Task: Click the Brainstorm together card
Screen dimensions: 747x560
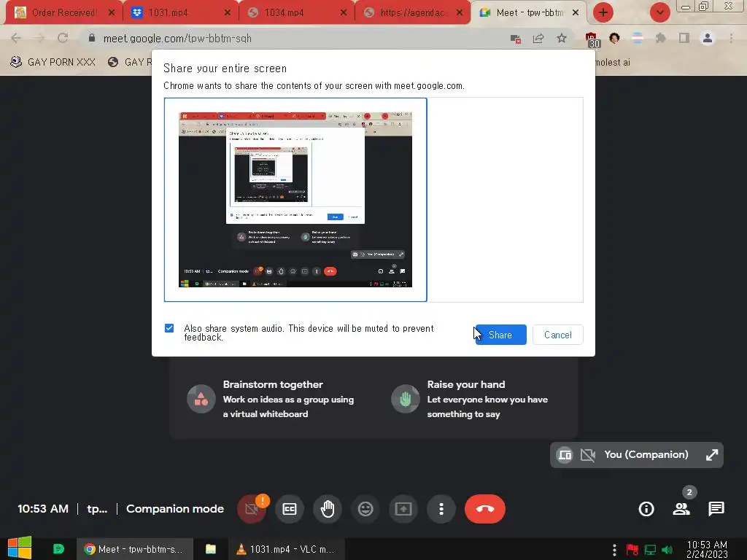Action: [x=271, y=399]
